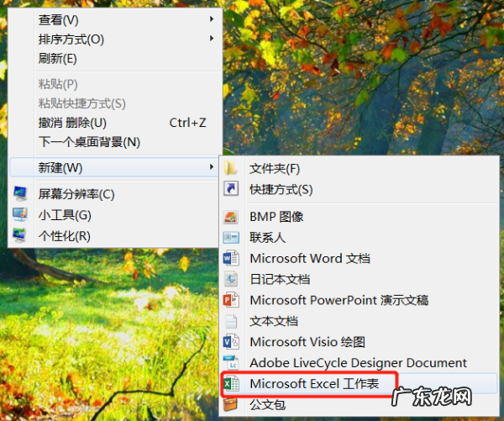Click the contact card icon beside 联系人

click(231, 238)
